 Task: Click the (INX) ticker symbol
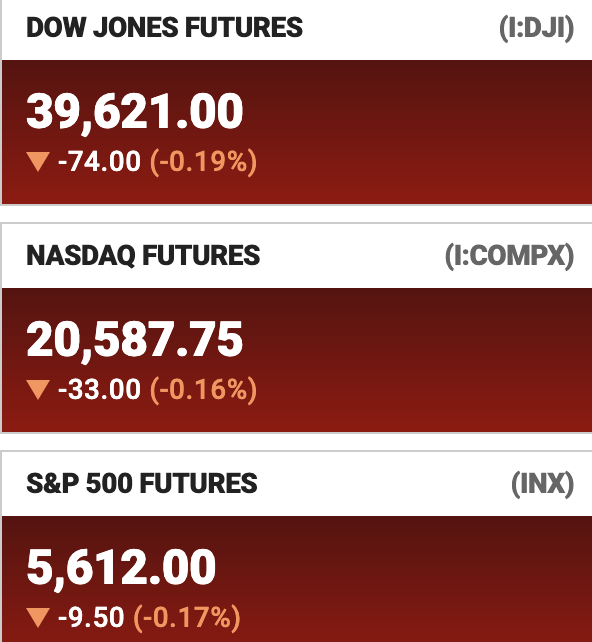tap(542, 484)
